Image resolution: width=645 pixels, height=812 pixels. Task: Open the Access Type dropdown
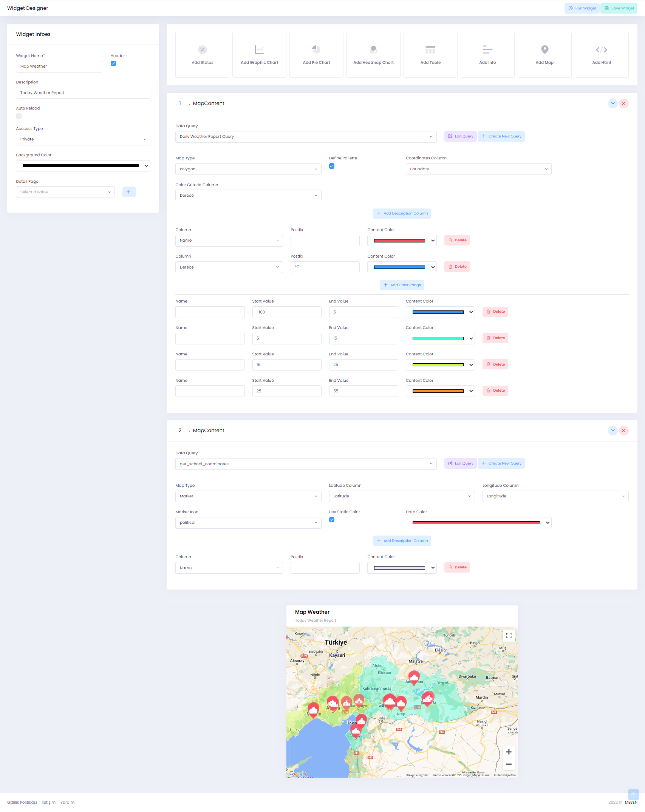tap(83, 139)
